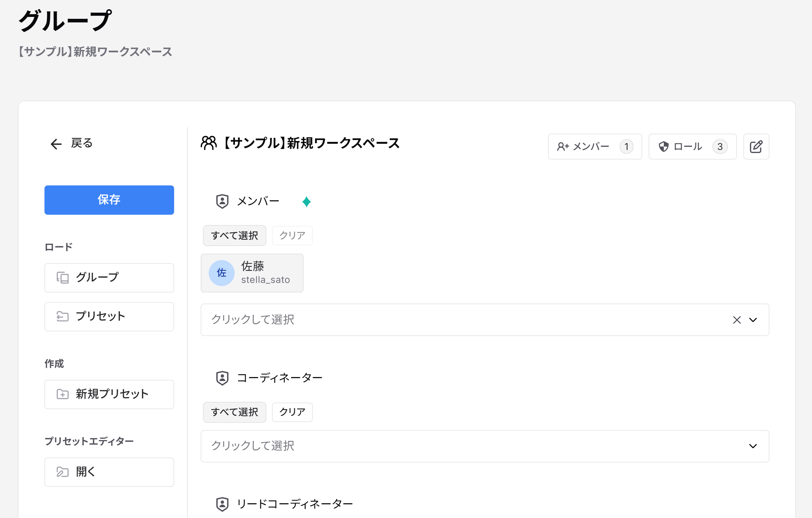Image resolution: width=812 pixels, height=518 pixels.
Task: Click the green diamond sparkle icon
Action: click(306, 201)
